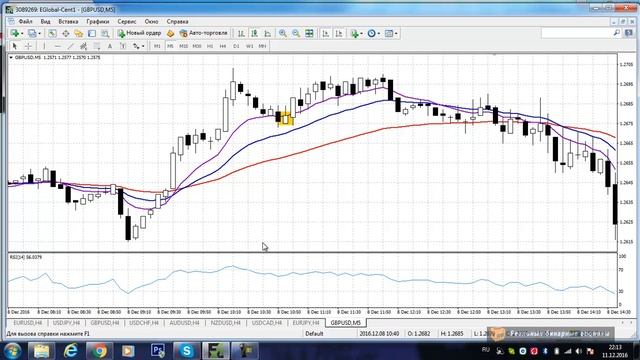Screen dimensions: 640x360
Task: Toggle chart shift from right edge
Action: coord(339,33)
